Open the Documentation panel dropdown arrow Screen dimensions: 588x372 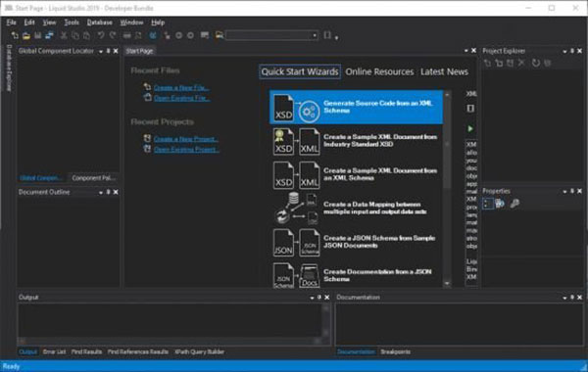click(564, 298)
